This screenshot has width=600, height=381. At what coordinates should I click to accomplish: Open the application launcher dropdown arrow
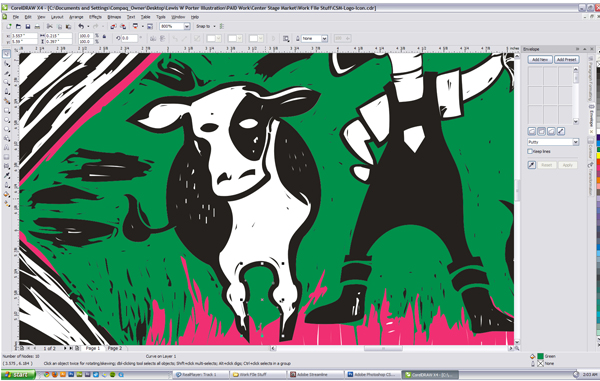142,26
